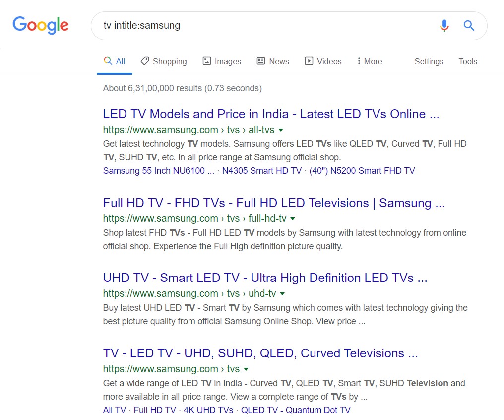Viewport: 504px width, 420px height.
Task: Click last result's URL 'https://www.samsung.com › tvs'
Action: [171, 369]
